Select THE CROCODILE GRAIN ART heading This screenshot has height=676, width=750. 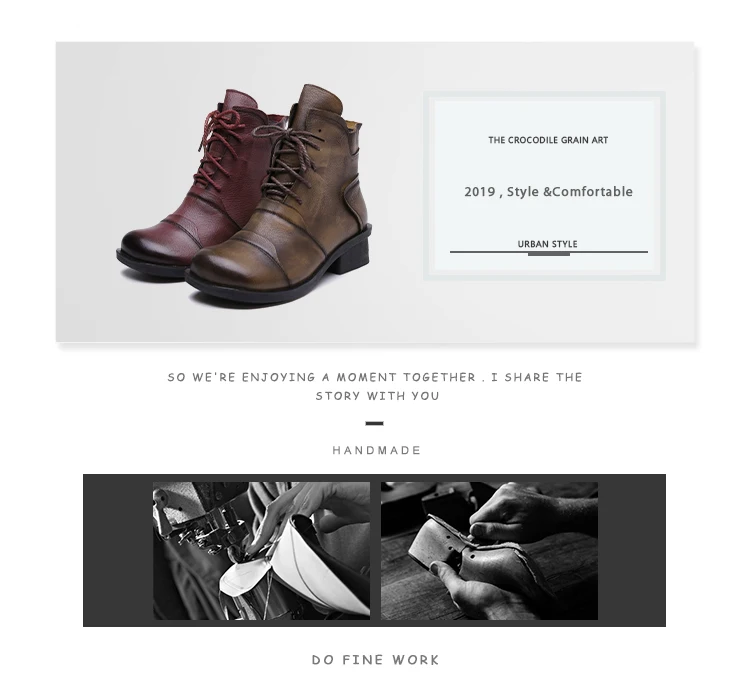coord(548,140)
